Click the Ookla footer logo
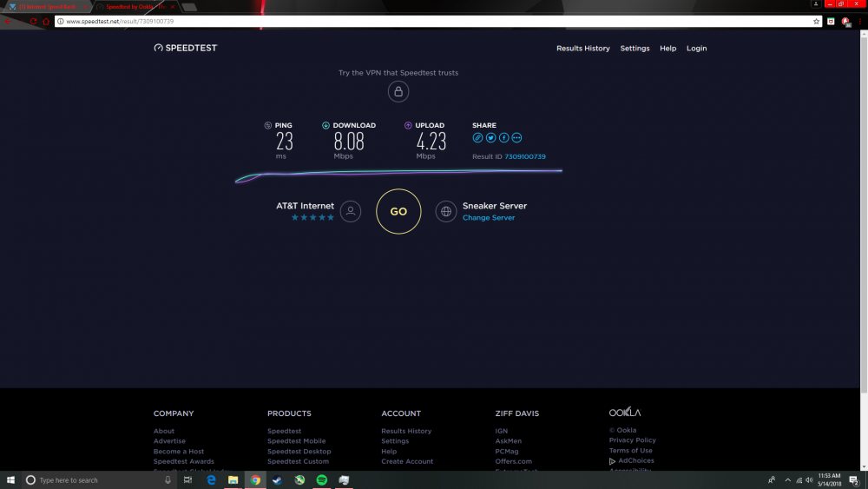This screenshot has width=868, height=489. point(625,412)
